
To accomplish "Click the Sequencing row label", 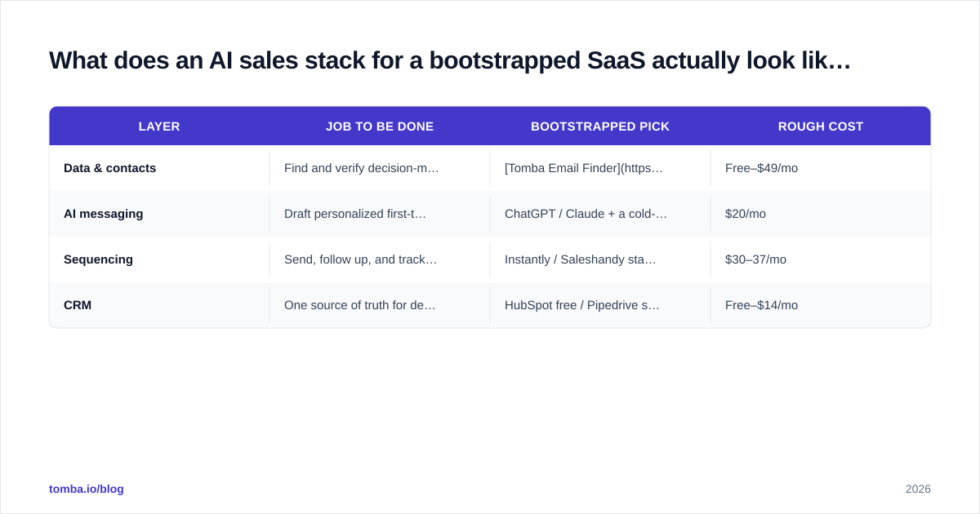I will pos(98,259).
